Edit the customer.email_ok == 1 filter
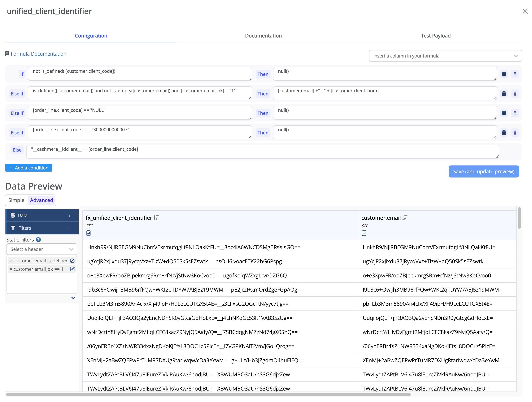The height and width of the screenshot is (402, 532). [x=72, y=269]
